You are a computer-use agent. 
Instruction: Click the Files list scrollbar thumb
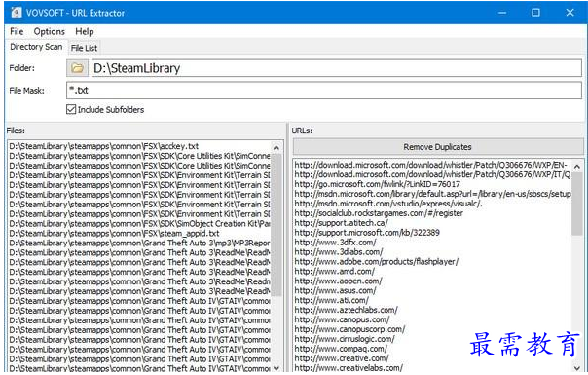coord(276,225)
